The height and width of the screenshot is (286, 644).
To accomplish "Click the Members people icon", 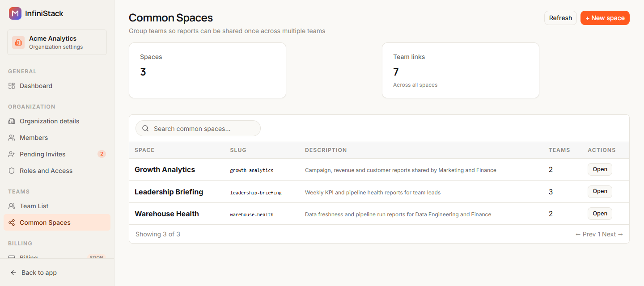I will pyautogui.click(x=12, y=138).
